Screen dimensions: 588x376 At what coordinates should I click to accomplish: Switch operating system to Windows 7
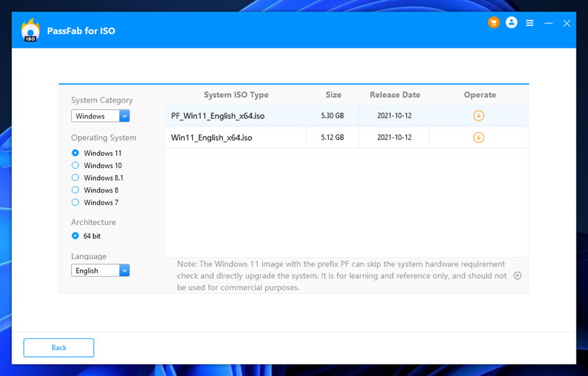point(75,202)
